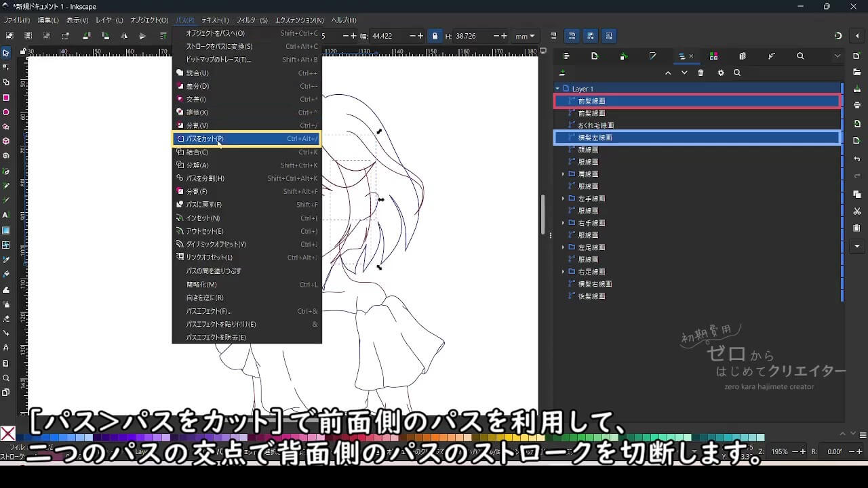Click the delete item trash button
The width and height of the screenshot is (868, 488).
point(701,73)
